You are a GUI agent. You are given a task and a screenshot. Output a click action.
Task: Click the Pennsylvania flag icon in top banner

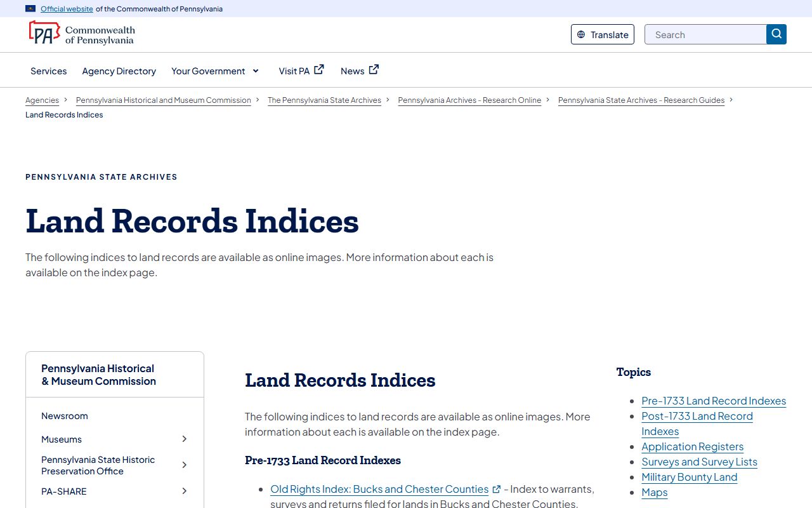[30, 9]
